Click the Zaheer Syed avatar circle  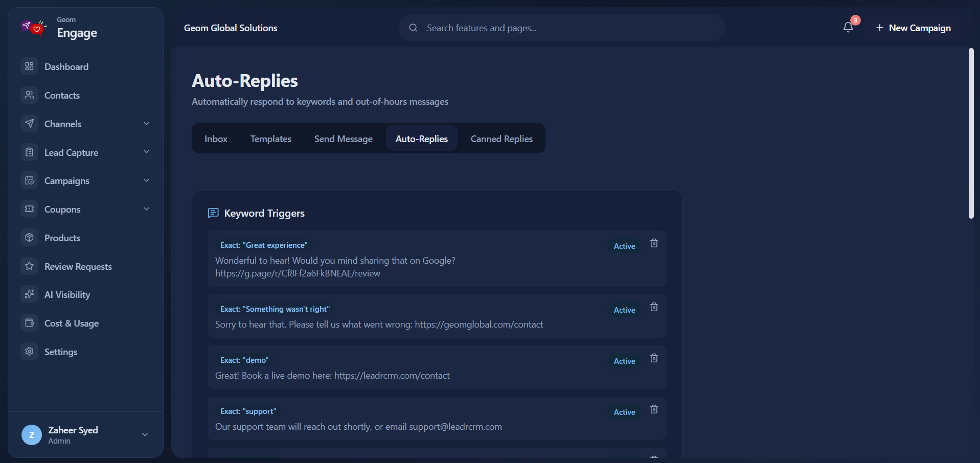(32, 435)
